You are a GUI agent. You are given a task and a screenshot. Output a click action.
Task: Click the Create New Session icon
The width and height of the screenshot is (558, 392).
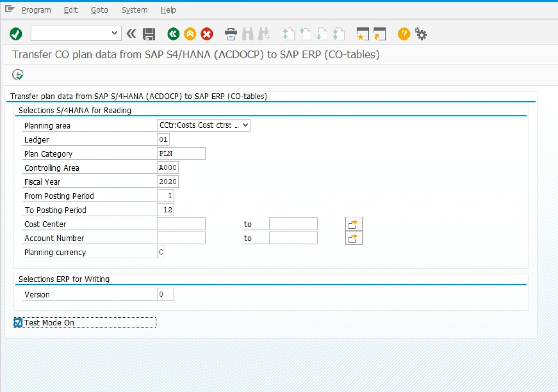point(363,34)
